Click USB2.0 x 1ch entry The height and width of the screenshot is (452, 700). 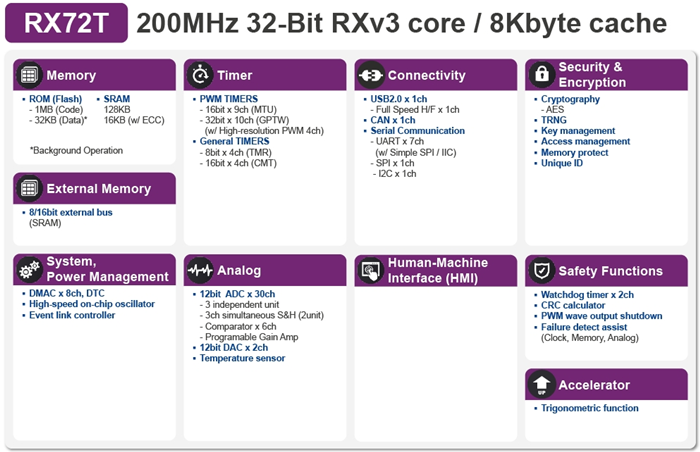point(399,99)
